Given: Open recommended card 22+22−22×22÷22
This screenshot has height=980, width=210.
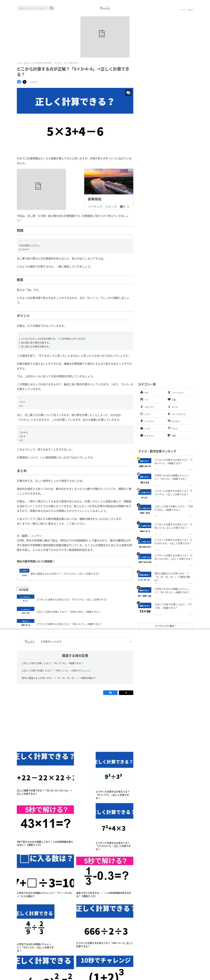Looking at the screenshot, I should (45, 773).
